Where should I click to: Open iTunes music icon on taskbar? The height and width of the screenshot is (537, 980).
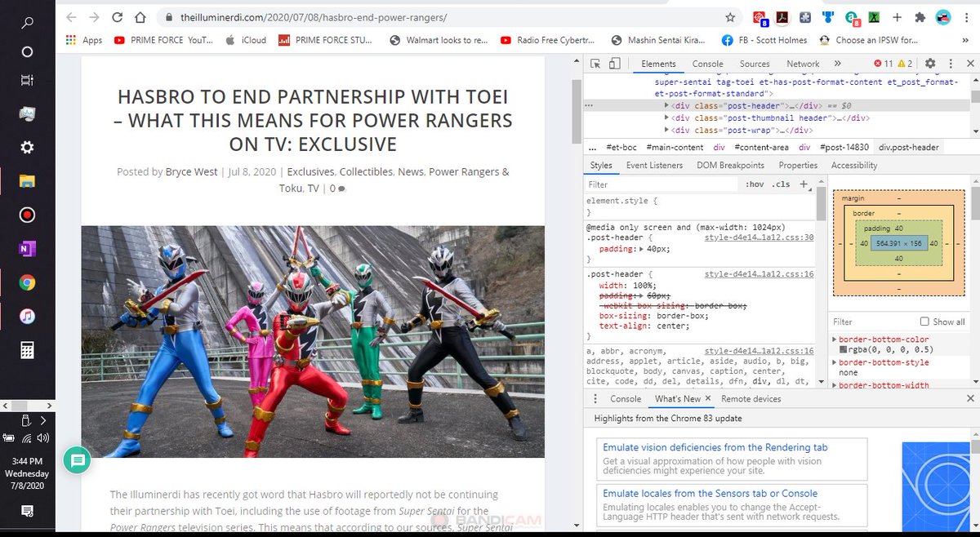(26, 316)
